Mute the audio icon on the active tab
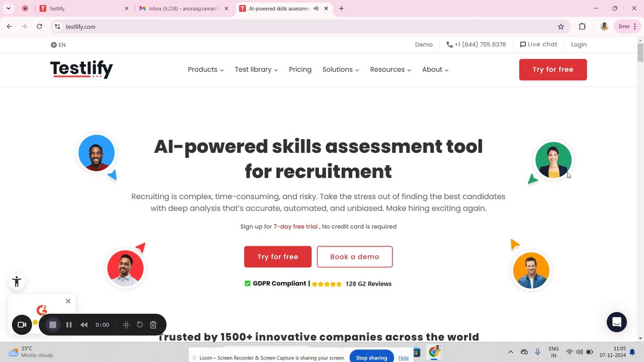 click(316, 9)
